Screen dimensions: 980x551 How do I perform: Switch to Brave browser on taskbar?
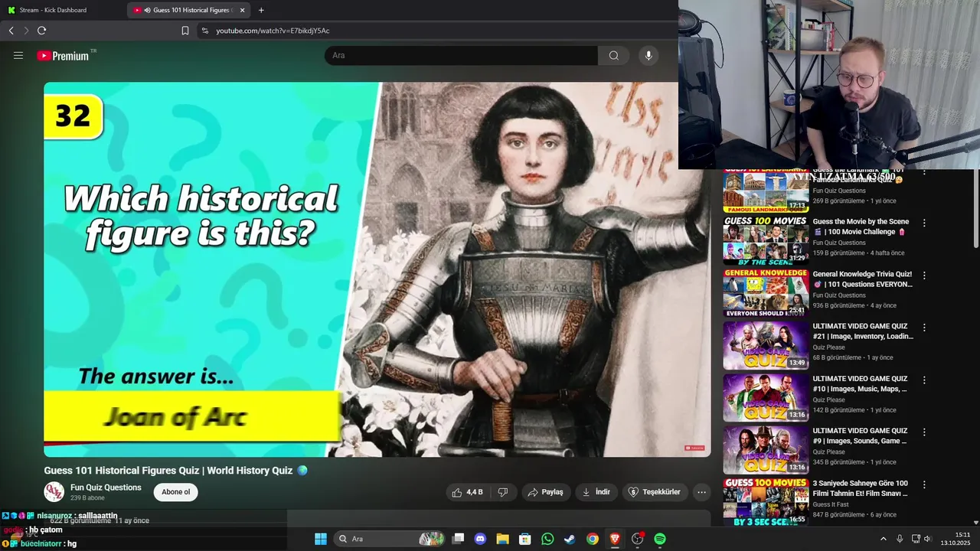615,539
